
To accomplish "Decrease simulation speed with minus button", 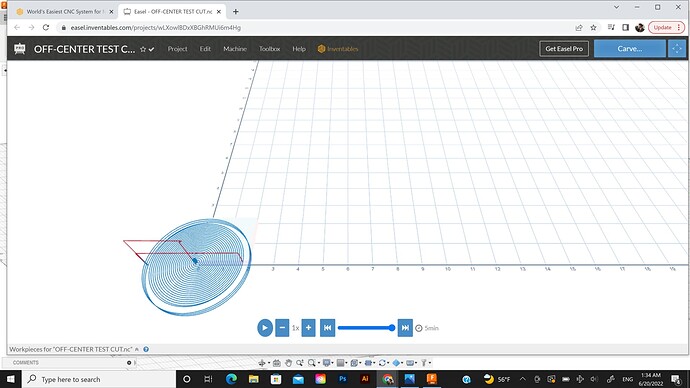I will click(x=282, y=328).
